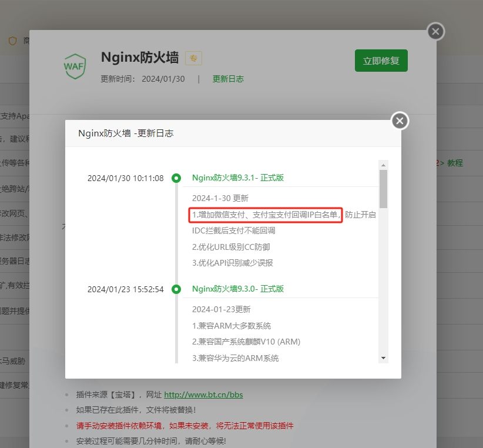
Task: Click the timeline marker for 2024/01/23 15:52:54
Action: click(x=176, y=289)
